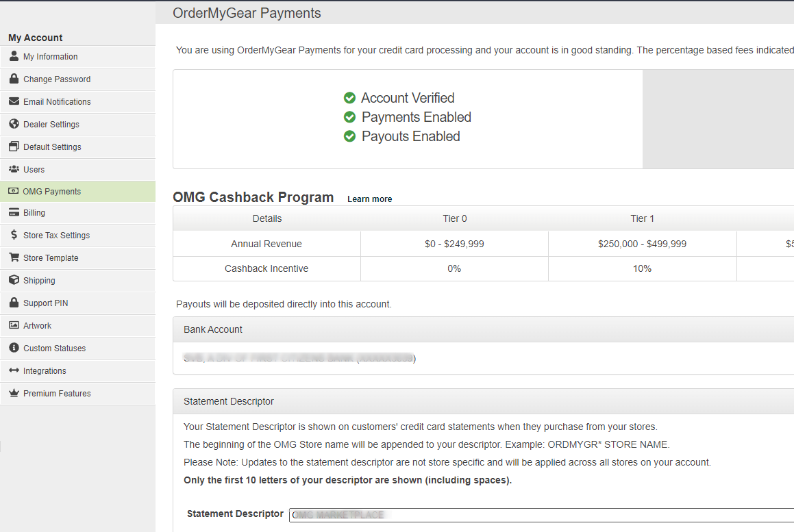Open the Artwork section
This screenshot has height=532, width=794.
[78, 325]
